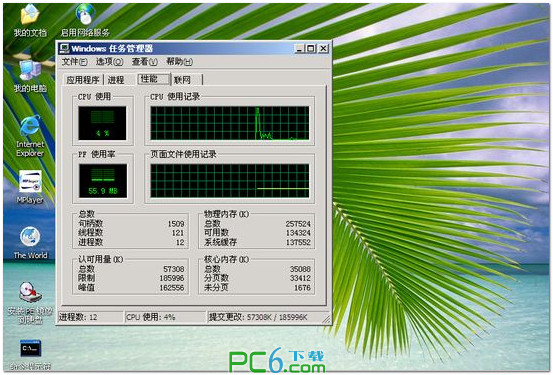Open the 查看(V) menu
The width and height of the screenshot is (553, 375).
144,62
